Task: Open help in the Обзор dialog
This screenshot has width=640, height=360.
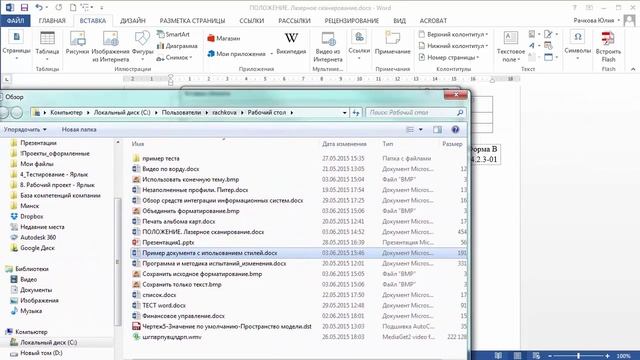Action: [x=455, y=129]
